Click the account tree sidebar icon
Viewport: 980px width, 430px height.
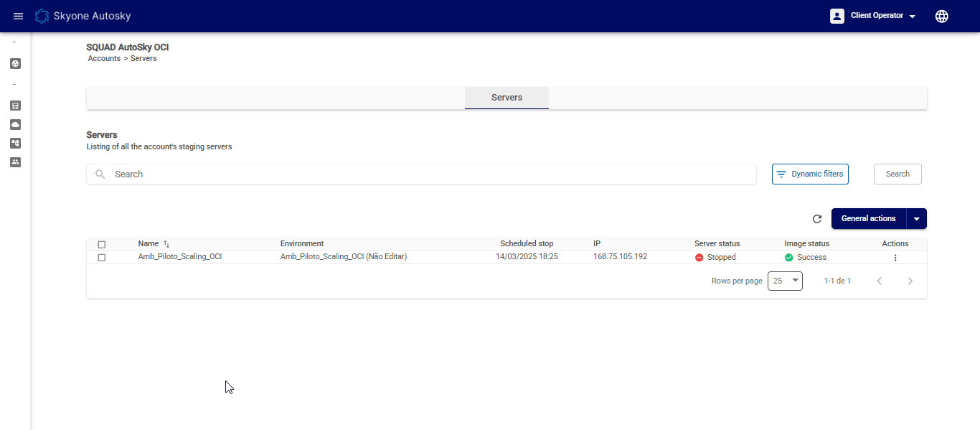coord(16,143)
